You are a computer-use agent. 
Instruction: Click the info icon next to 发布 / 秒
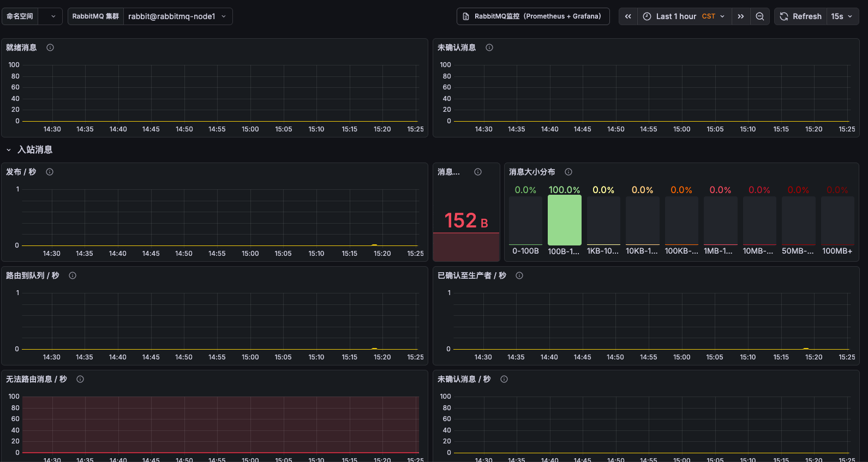(x=50, y=172)
